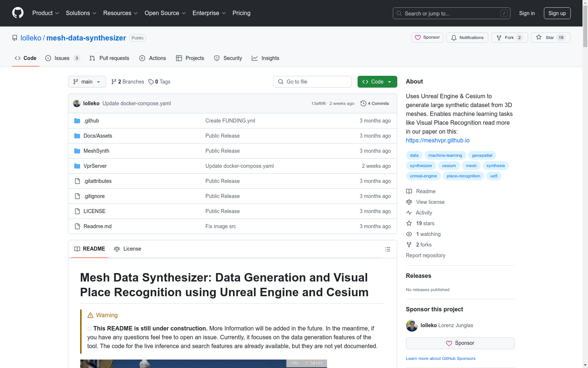This screenshot has height=368, width=588.
Task: Click the scroll down arrow on scrollbar
Action: tap(585, 365)
